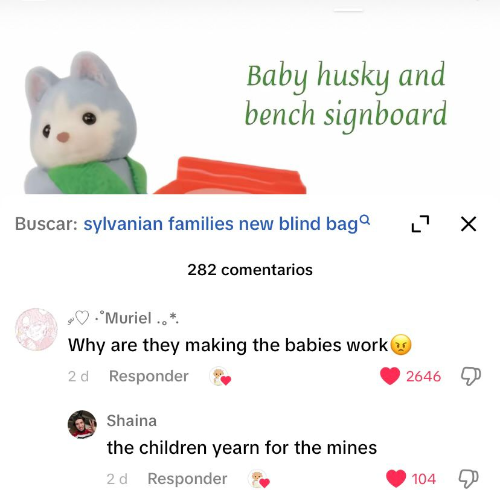Screen dimensions: 500x490
Task: Tap the creator-liked badge on Muriel's comment
Action: (220, 377)
